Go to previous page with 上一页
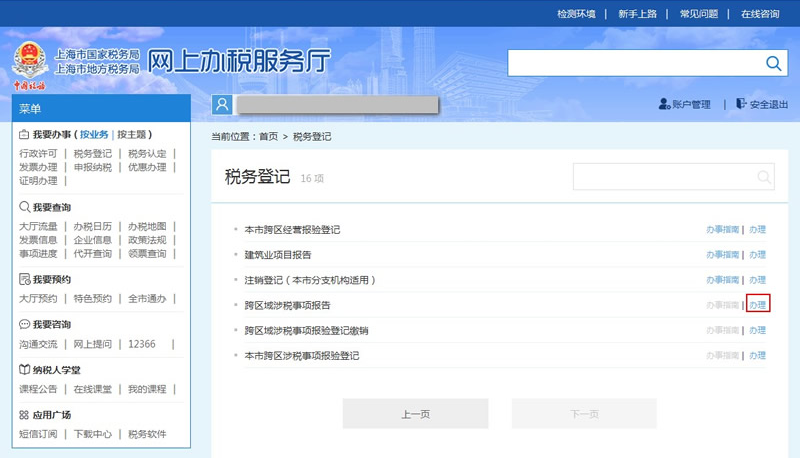The width and height of the screenshot is (800, 461). coord(415,414)
